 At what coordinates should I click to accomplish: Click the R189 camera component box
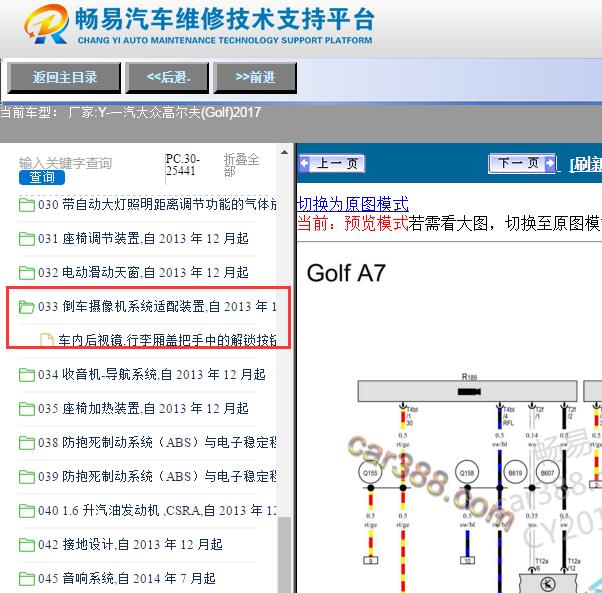(x=467, y=391)
